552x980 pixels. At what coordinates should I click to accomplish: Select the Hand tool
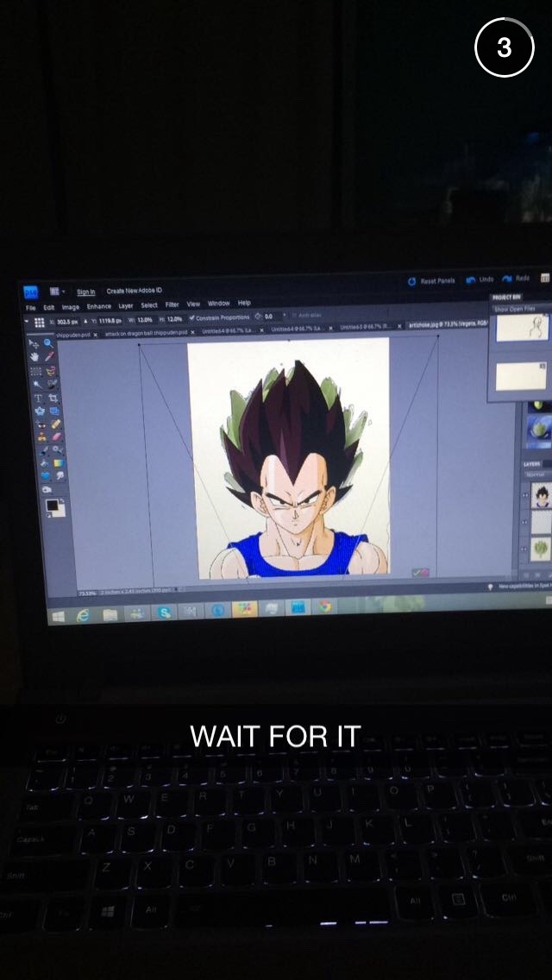35,356
